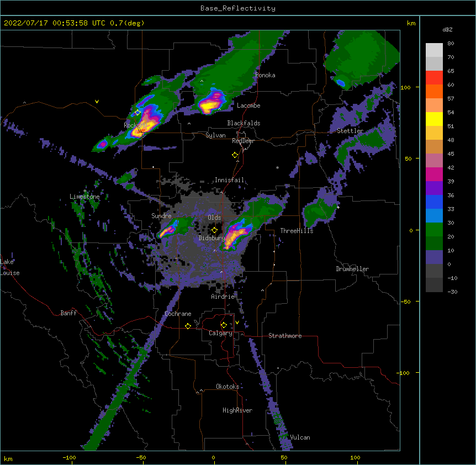Click the km unit label at bottom left
The image size is (476, 465).
pyautogui.click(x=8, y=459)
